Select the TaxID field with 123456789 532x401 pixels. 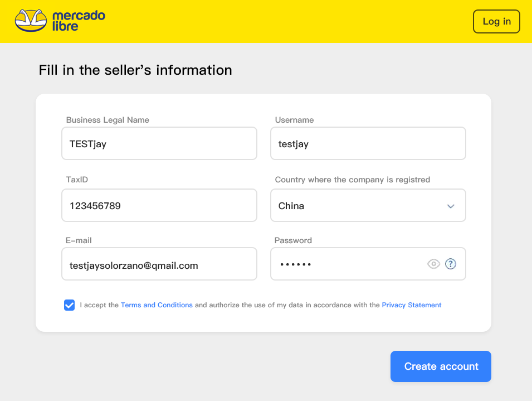tap(159, 206)
